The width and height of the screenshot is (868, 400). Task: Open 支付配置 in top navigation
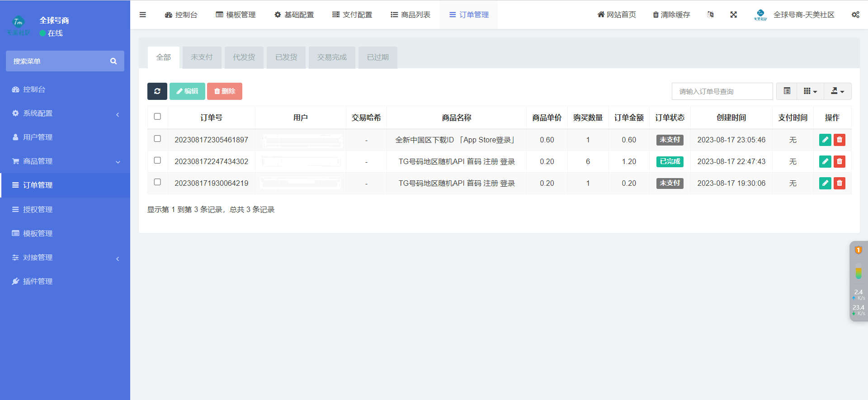coord(352,14)
